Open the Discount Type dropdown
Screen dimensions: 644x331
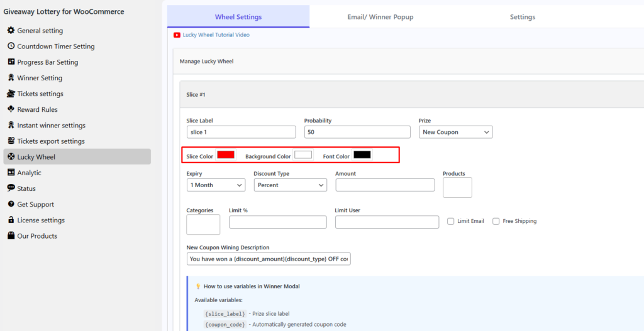tap(290, 185)
